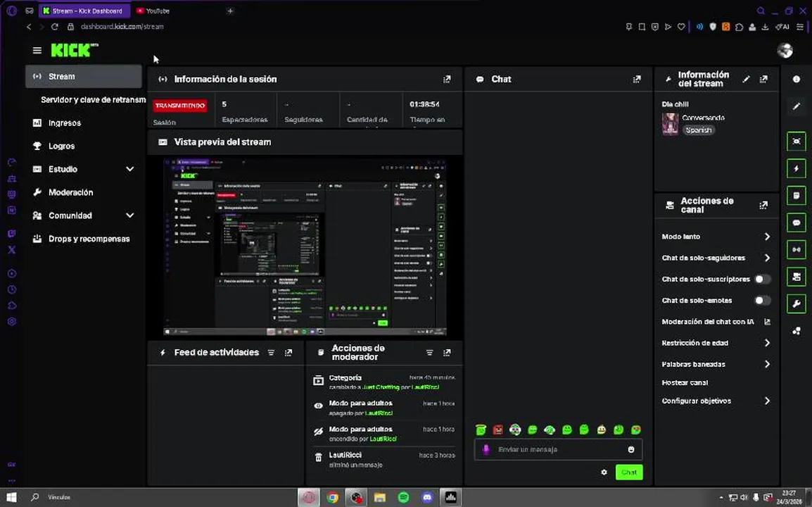812x507 pixels.
Task: Open File Explorer from the taskbar
Action: pos(380,497)
